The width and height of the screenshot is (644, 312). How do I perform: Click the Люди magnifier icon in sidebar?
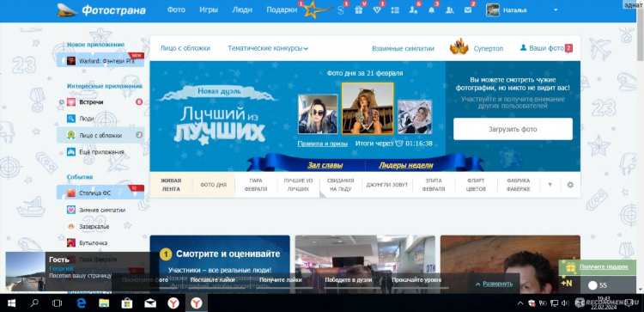[x=71, y=119]
